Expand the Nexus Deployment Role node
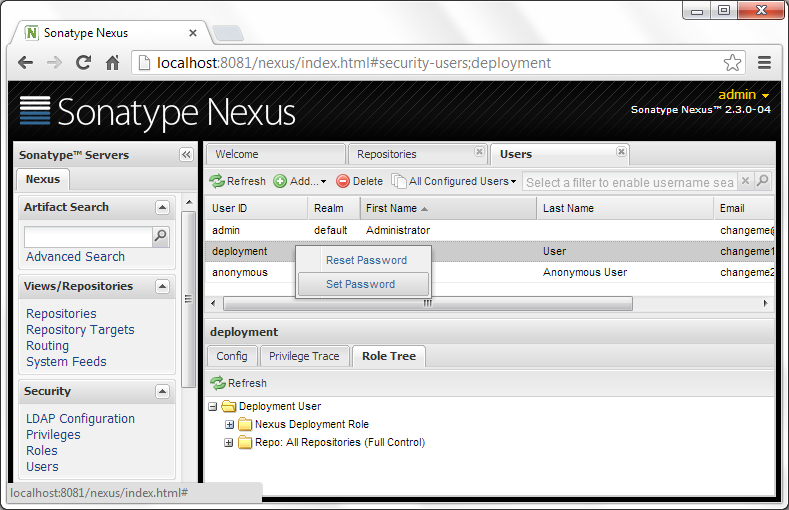The height and width of the screenshot is (510, 789). (229, 425)
